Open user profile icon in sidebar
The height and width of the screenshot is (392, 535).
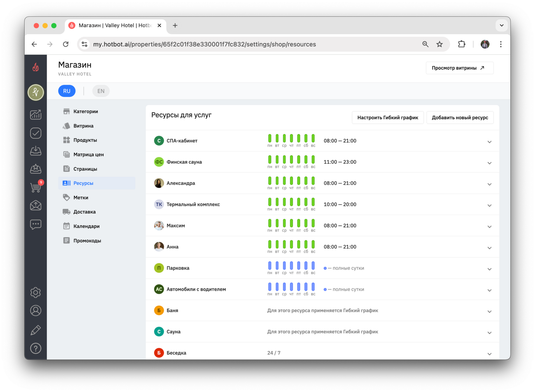(36, 311)
